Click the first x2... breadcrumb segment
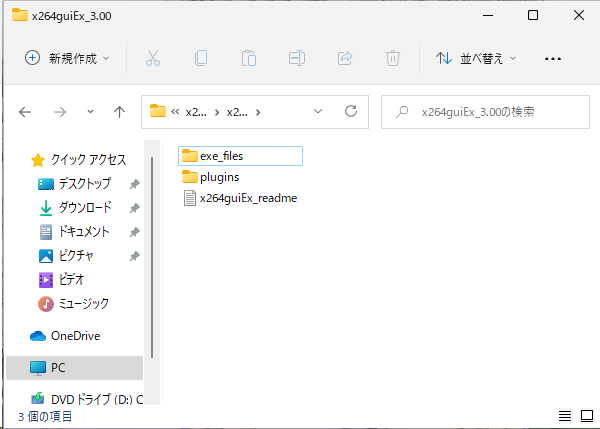600x429 pixels. click(x=196, y=112)
